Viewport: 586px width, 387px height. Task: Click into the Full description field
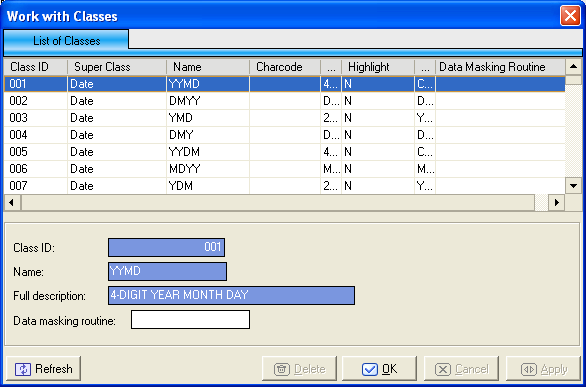(x=231, y=295)
